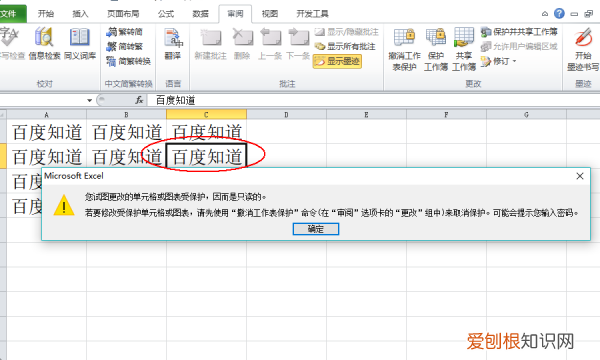Add a New Comment (新建批注)
The width and height of the screenshot is (600, 360).
[x=210, y=43]
